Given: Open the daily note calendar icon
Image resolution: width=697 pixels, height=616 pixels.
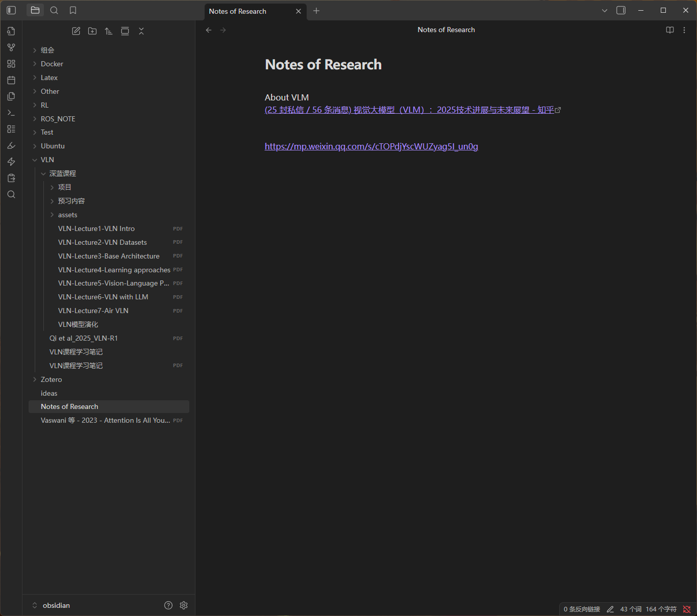Looking at the screenshot, I should tap(11, 80).
